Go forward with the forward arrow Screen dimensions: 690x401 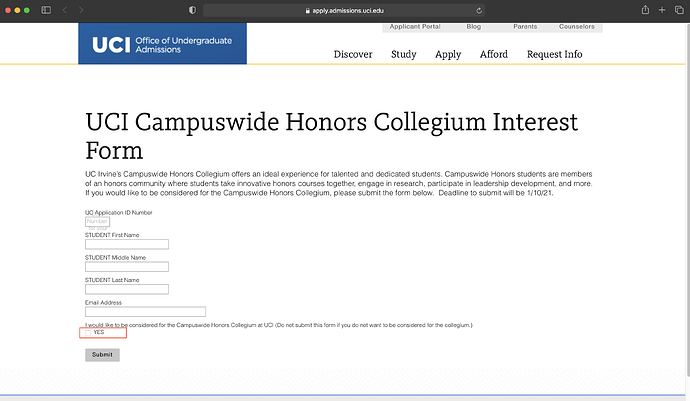(x=81, y=10)
